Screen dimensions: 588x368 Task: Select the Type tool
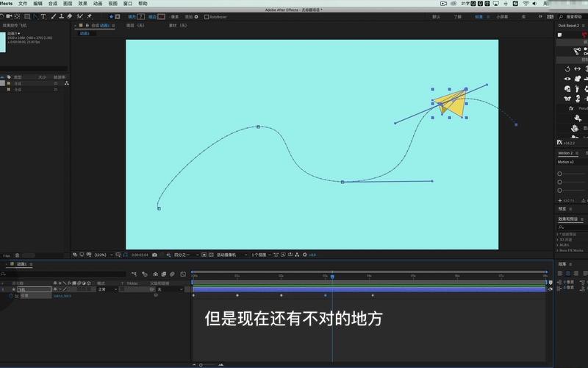coord(43,16)
